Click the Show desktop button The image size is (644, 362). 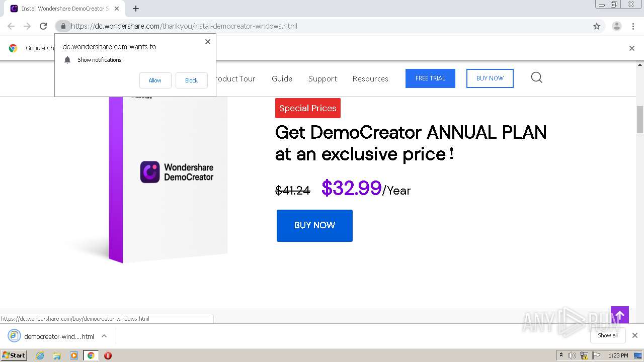[x=638, y=355]
